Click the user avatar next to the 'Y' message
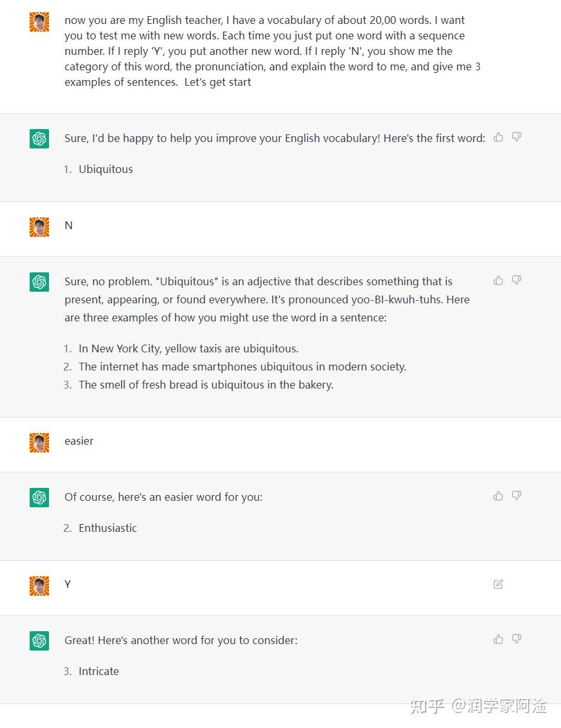Image resolution: width=561 pixels, height=728 pixels. (39, 585)
